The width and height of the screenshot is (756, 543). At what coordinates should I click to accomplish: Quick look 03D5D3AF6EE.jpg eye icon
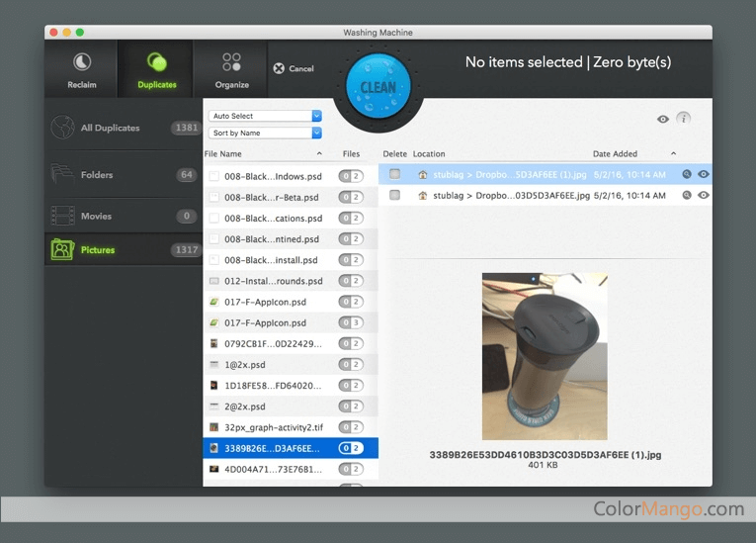click(x=704, y=195)
